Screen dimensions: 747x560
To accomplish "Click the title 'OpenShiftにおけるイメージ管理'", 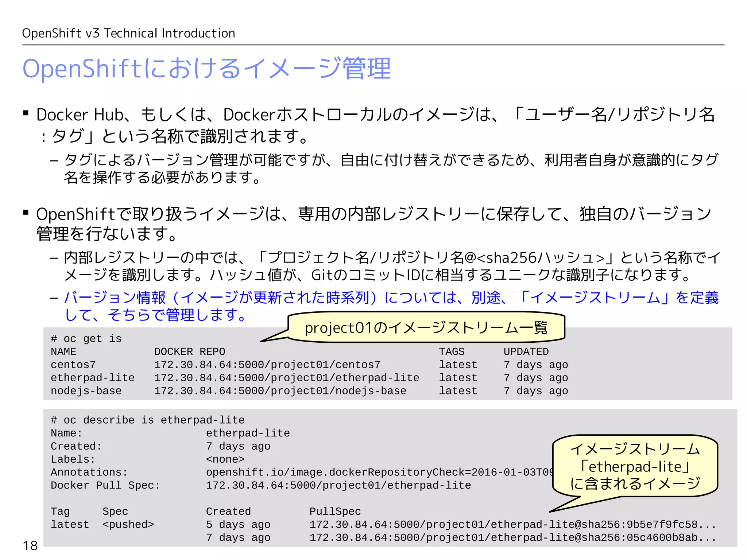I will (206, 69).
